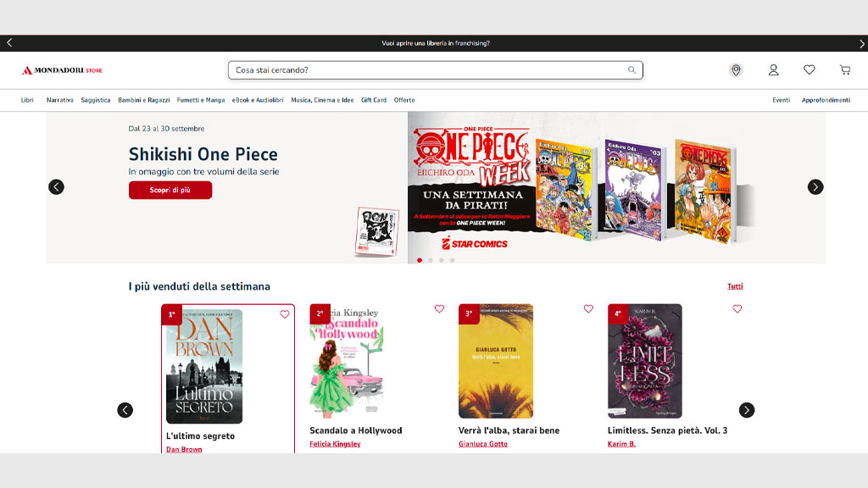
Task: Open the eBook e Audiolibri menu
Action: click(x=258, y=100)
